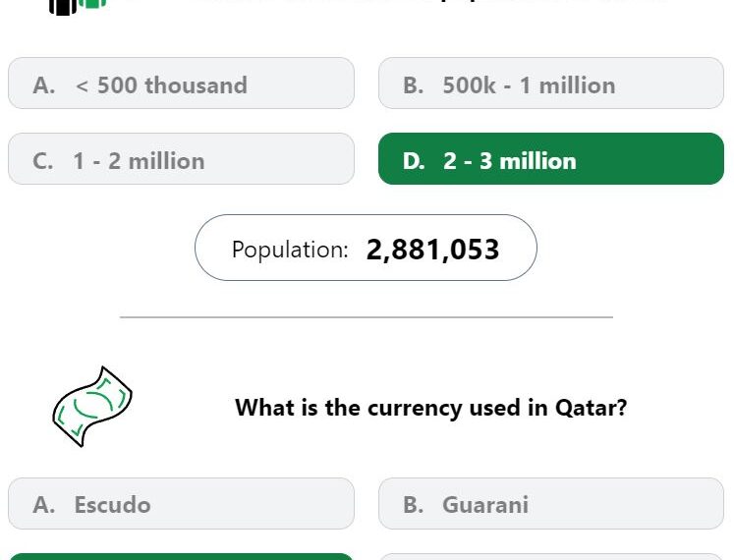This screenshot has width=734, height=560.
Task: Click the population people icon at top
Action: (78, 7)
